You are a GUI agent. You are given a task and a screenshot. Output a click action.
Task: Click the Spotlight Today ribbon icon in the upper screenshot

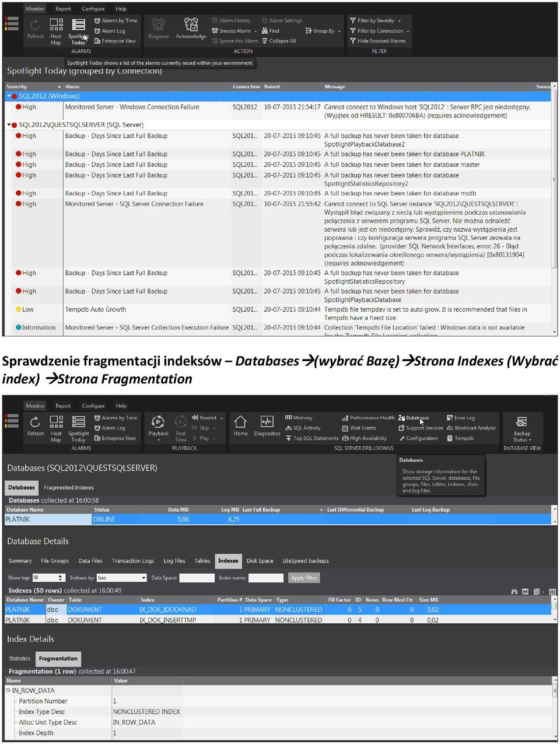(78, 32)
